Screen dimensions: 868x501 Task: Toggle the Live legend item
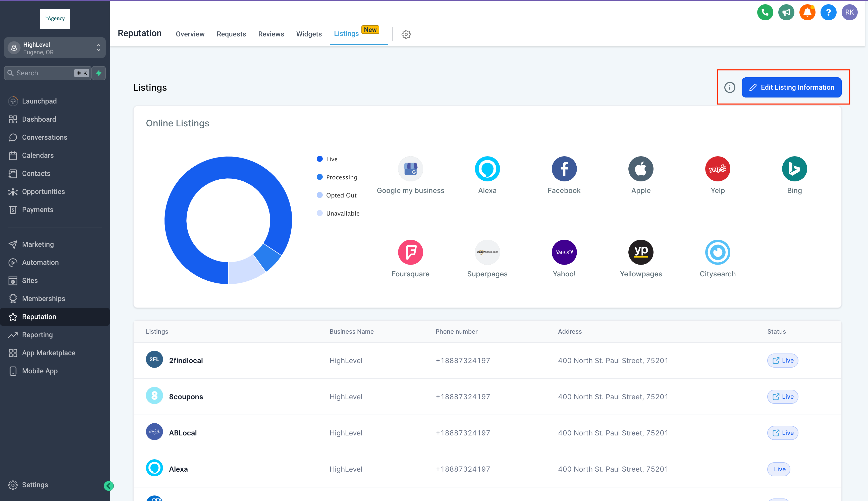point(327,159)
